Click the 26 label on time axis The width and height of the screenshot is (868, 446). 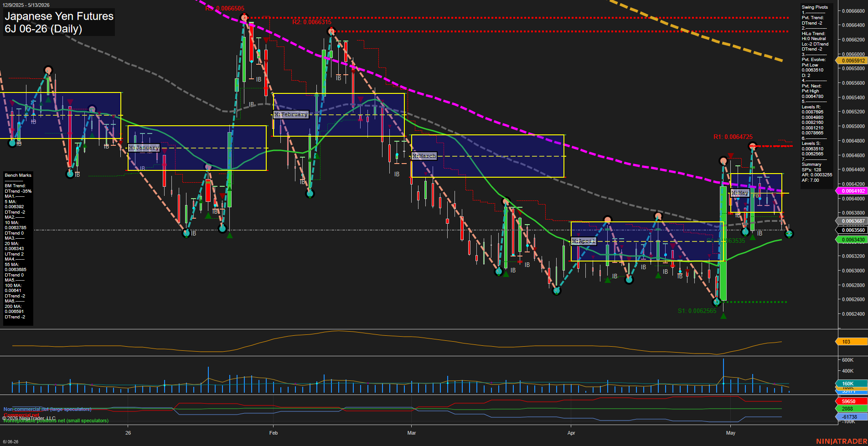pos(128,433)
